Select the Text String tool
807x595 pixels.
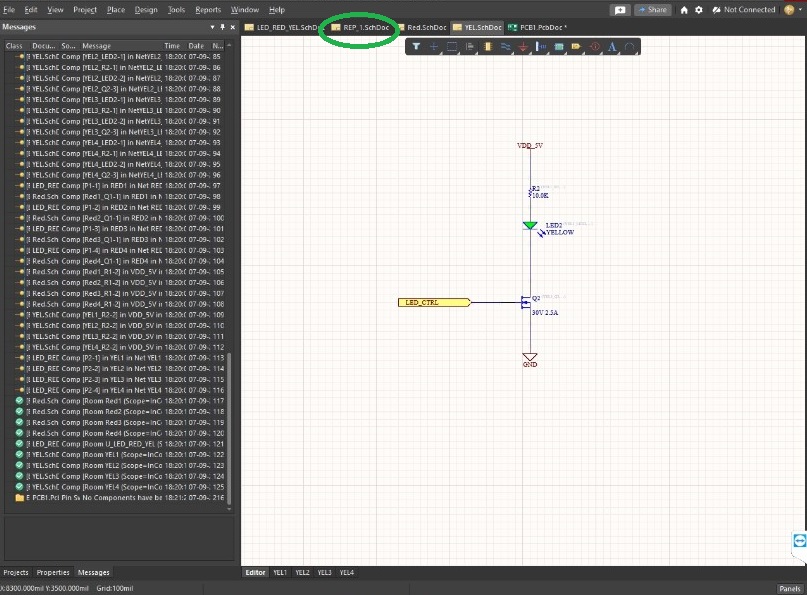[x=612, y=47]
